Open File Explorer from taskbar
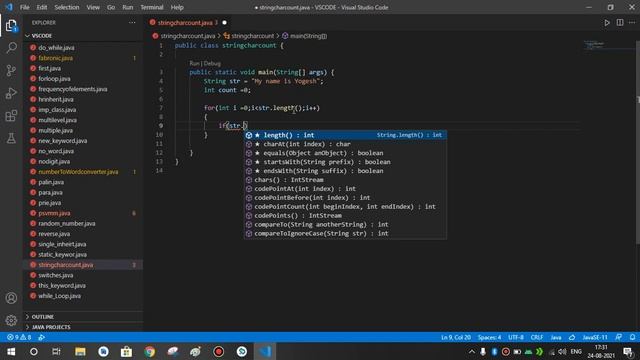Viewport: 640px width, 360px height. [x=80, y=351]
